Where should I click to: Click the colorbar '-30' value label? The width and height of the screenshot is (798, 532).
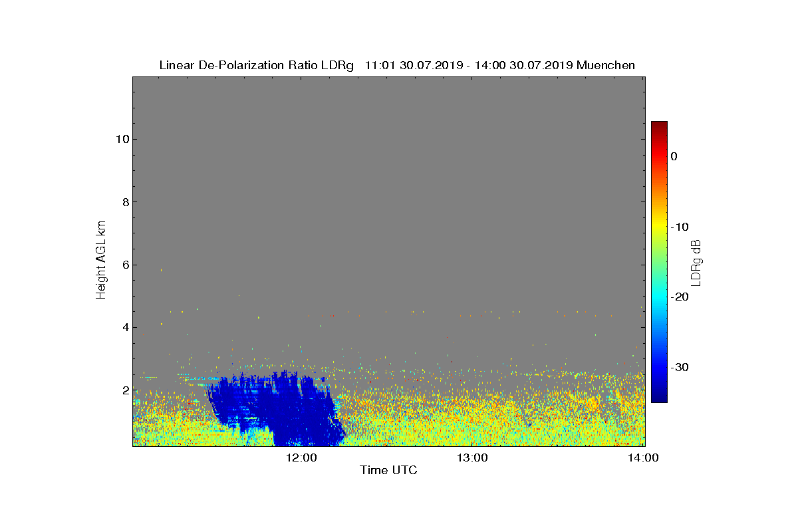(679, 368)
